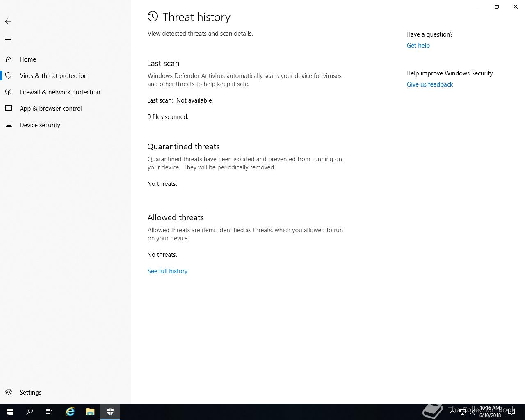Select Virus & threat protection

tap(54, 76)
